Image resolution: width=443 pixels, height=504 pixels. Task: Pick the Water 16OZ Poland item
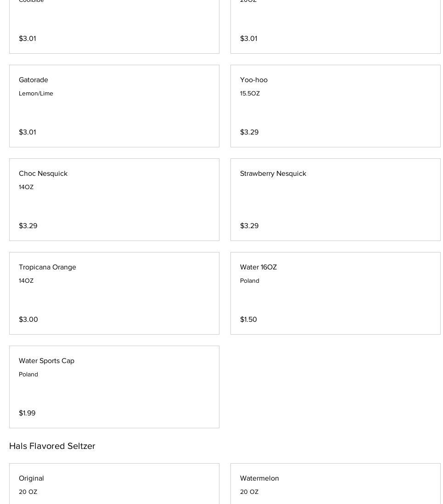click(335, 293)
